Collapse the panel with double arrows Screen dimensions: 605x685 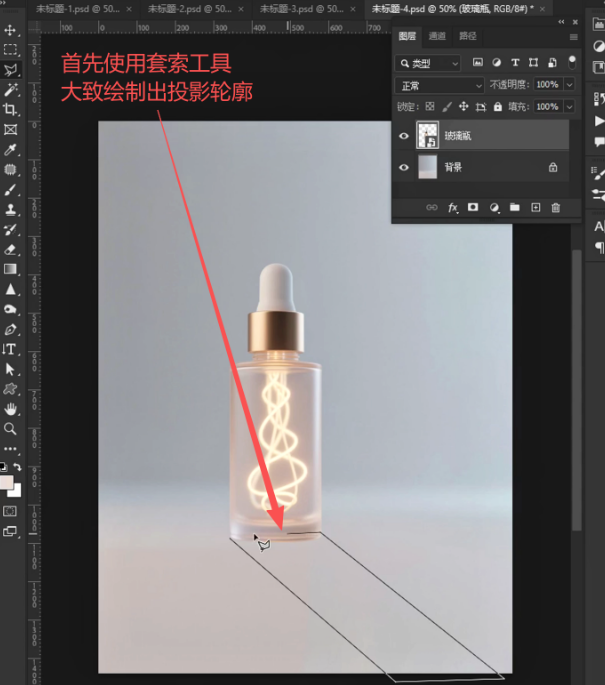[561, 22]
